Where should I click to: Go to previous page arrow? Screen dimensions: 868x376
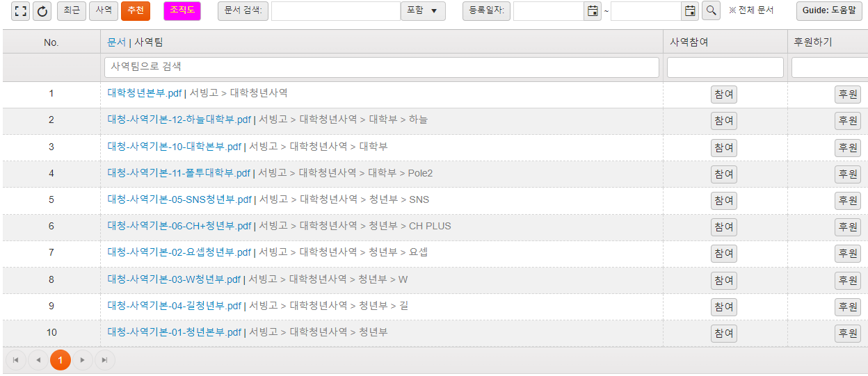[38, 360]
